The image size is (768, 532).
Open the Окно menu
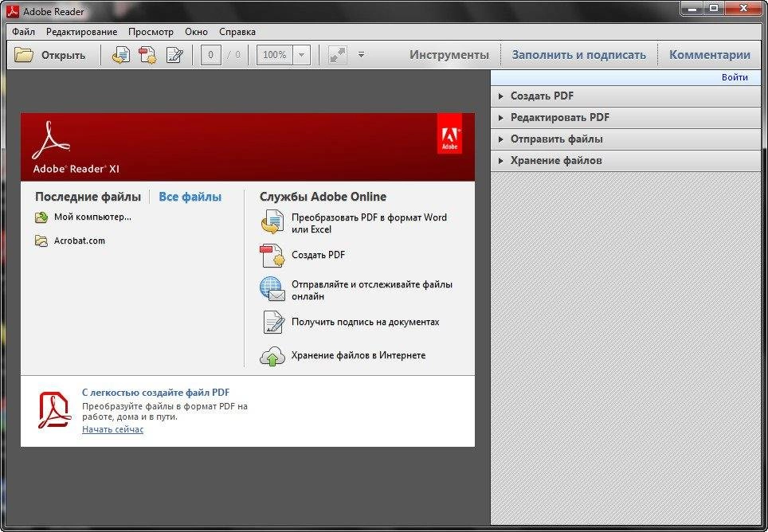[x=197, y=32]
